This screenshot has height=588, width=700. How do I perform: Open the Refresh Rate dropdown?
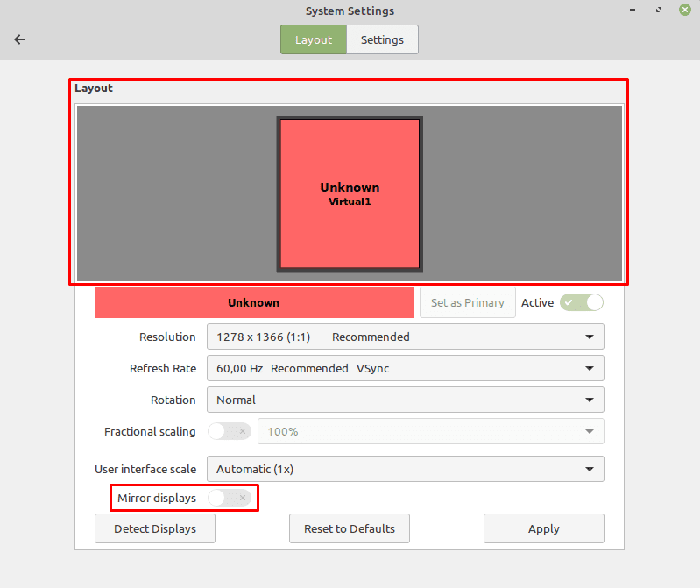(x=406, y=368)
